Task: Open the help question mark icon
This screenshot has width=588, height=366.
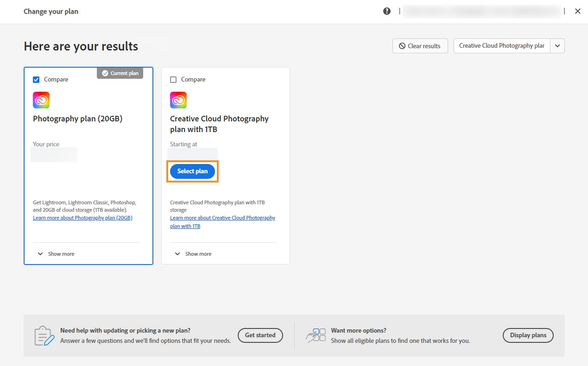Action: (387, 11)
